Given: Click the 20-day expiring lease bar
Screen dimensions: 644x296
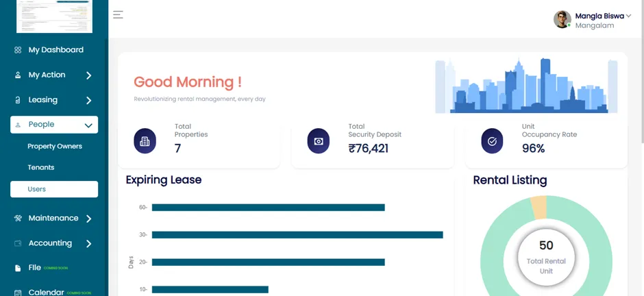Looking at the screenshot, I should coord(268,262).
